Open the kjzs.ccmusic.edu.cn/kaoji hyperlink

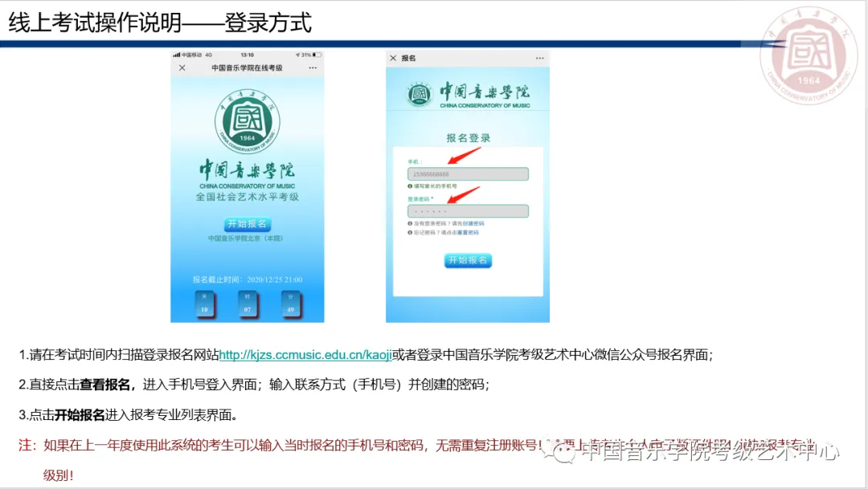(x=305, y=355)
